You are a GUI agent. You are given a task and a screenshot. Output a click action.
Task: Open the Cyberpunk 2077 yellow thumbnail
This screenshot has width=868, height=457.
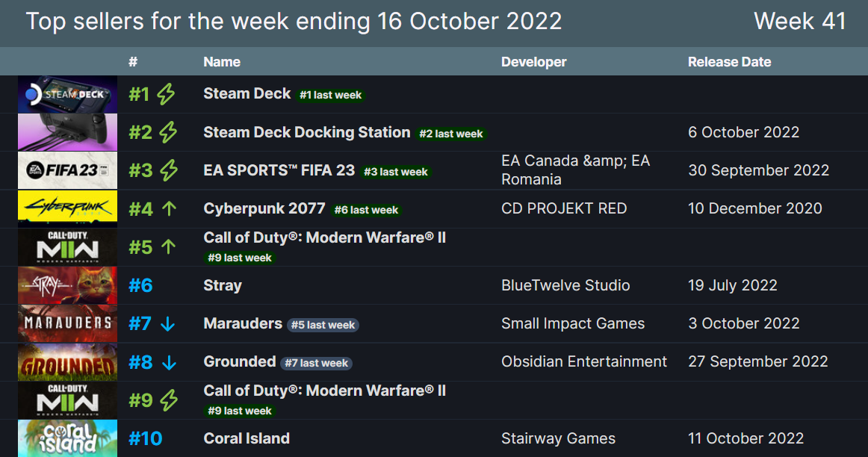pyautogui.click(x=67, y=208)
